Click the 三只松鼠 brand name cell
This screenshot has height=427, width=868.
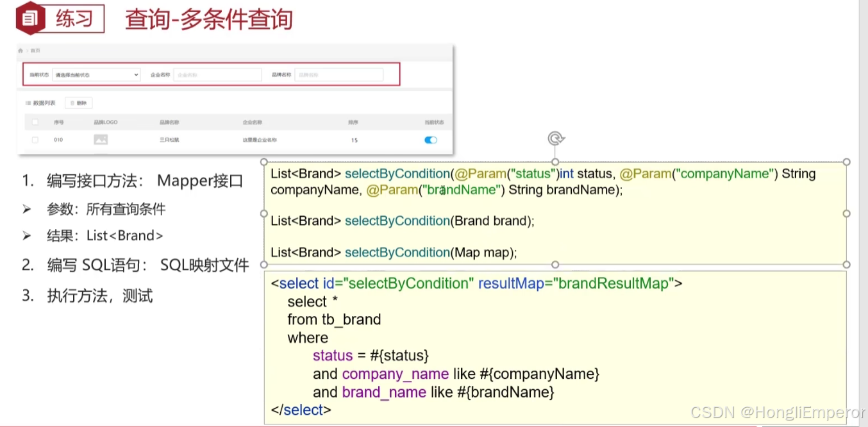(x=169, y=140)
